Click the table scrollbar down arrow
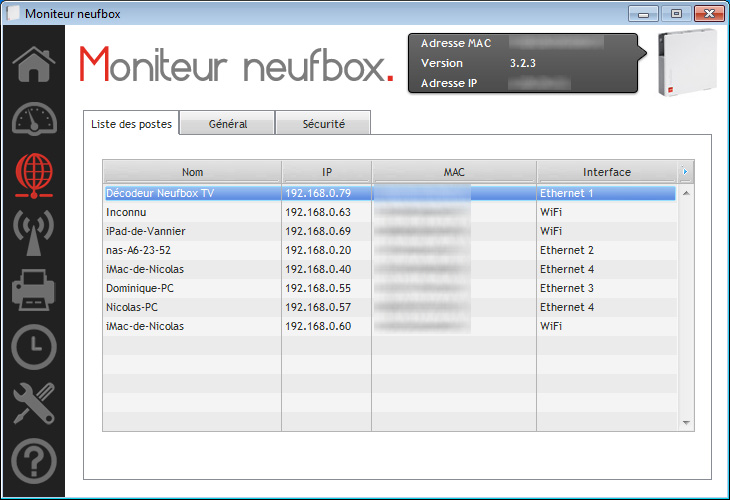 [x=686, y=423]
